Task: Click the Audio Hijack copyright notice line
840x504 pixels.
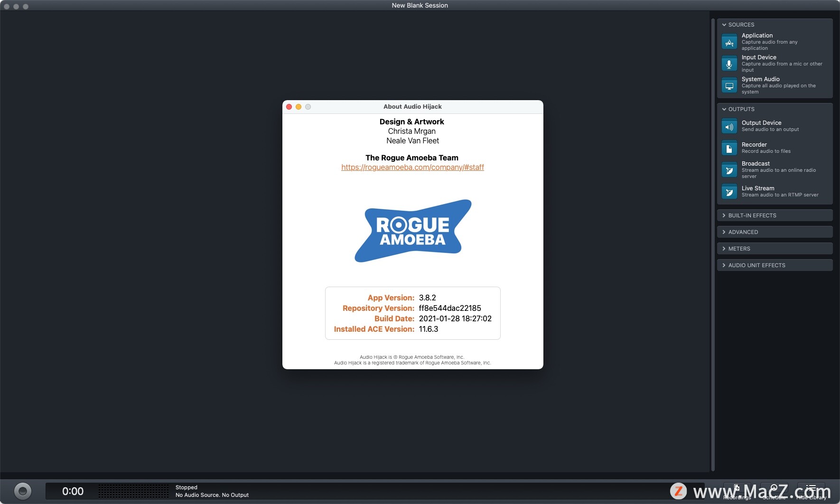Action: pos(412,357)
